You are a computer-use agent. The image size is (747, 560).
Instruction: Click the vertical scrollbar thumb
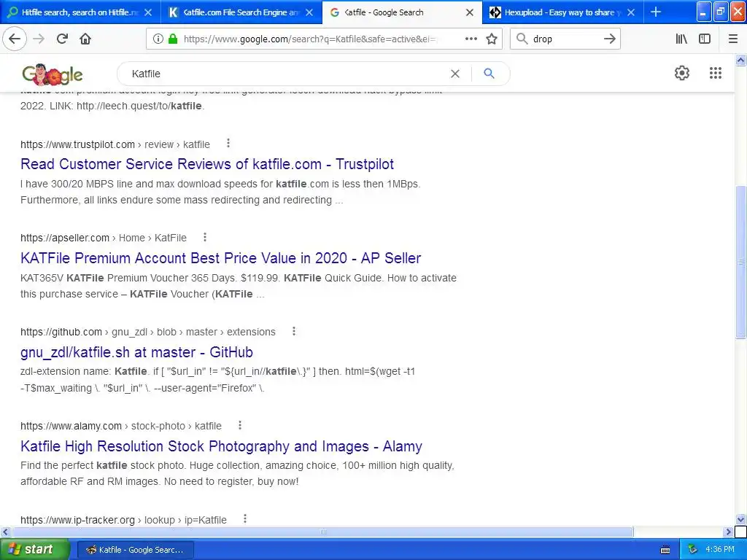click(x=740, y=262)
